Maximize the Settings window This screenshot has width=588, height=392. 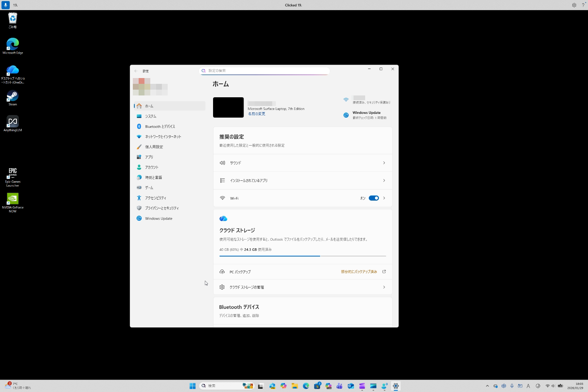coord(381,69)
